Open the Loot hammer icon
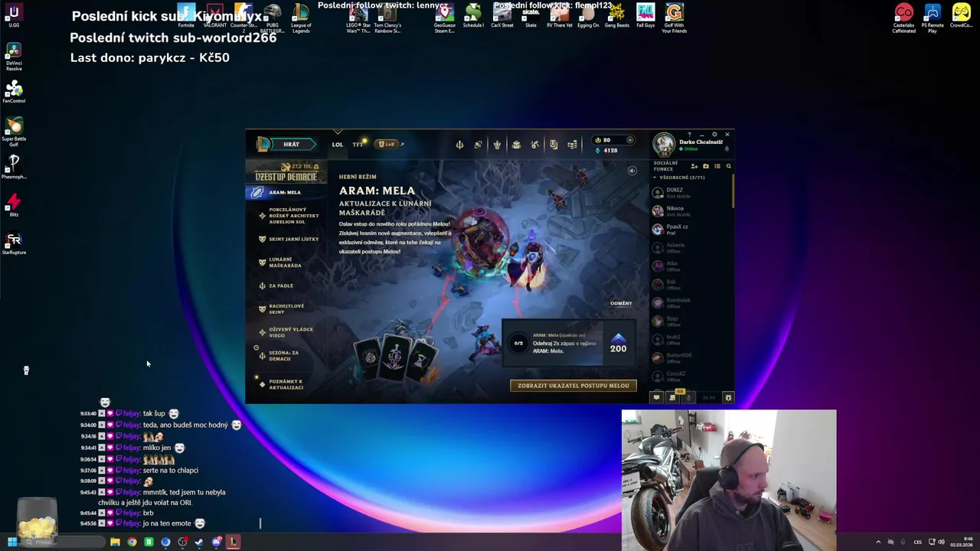 pyautogui.click(x=534, y=145)
